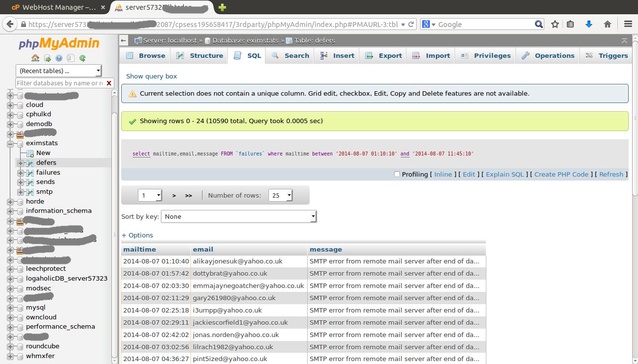638x364 pixels.
Task: Click the log out icon
Action: (47, 58)
